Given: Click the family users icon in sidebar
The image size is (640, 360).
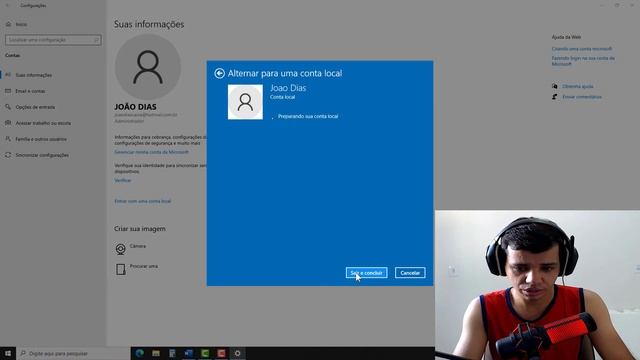Looking at the screenshot, I should (x=8, y=139).
